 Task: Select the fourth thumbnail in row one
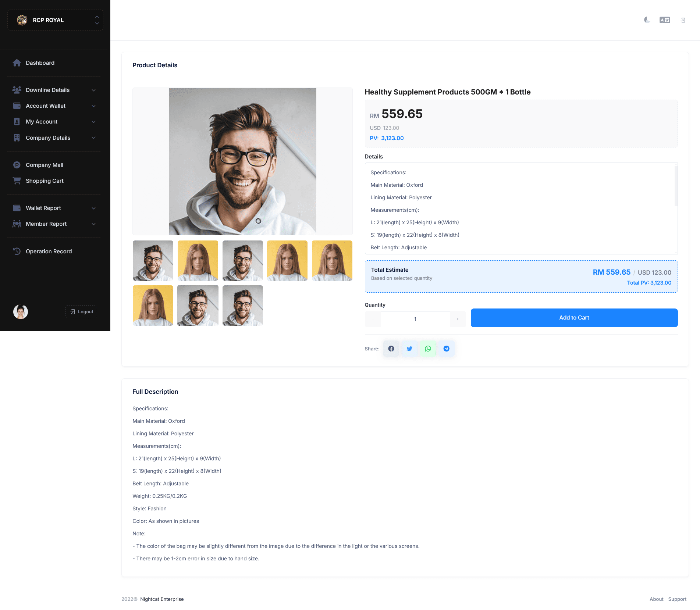click(287, 261)
